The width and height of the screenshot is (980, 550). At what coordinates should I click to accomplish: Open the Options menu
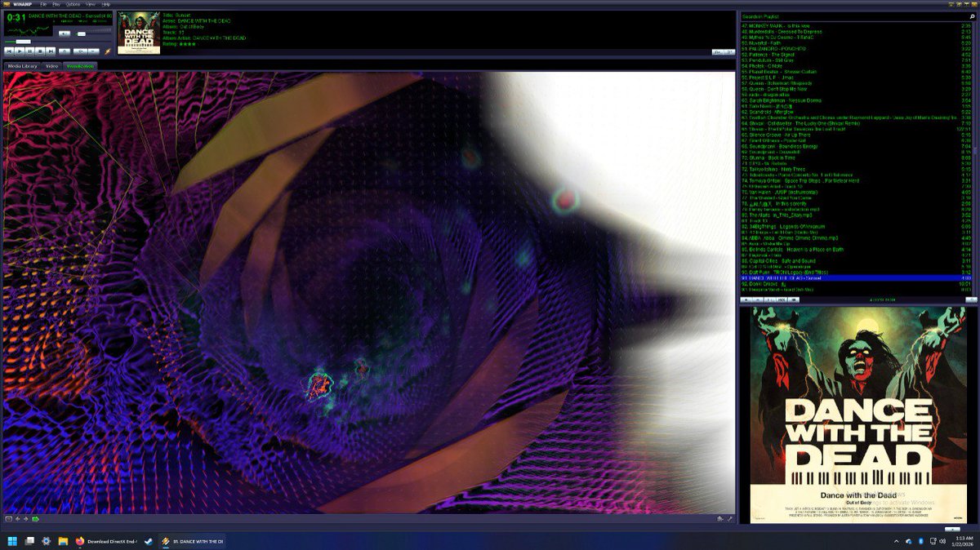[73, 4]
